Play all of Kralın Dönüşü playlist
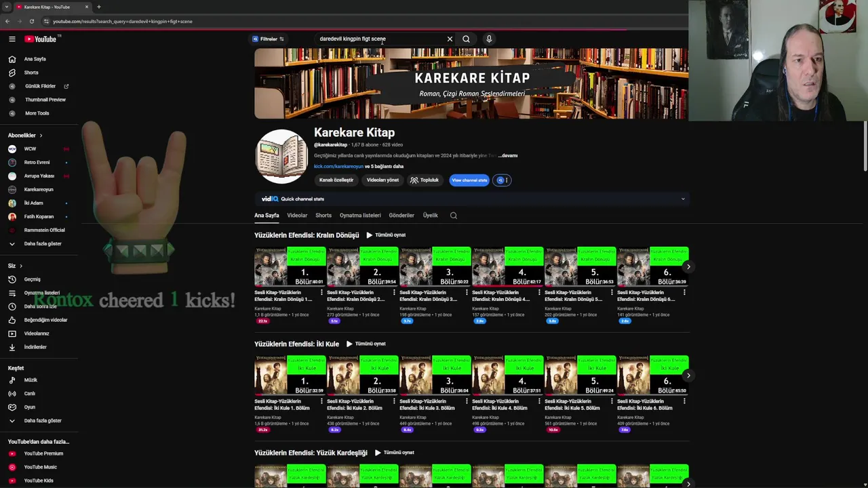 (386, 235)
